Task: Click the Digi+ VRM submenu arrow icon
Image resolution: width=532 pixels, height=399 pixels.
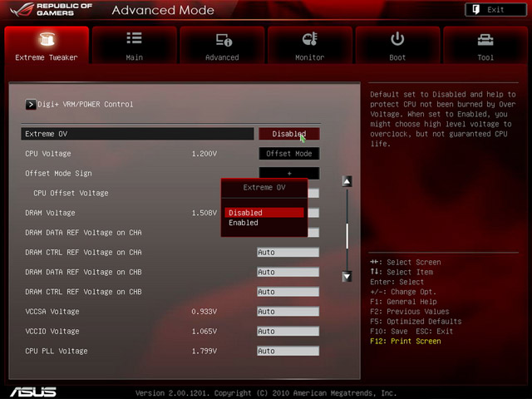Action: tap(31, 104)
